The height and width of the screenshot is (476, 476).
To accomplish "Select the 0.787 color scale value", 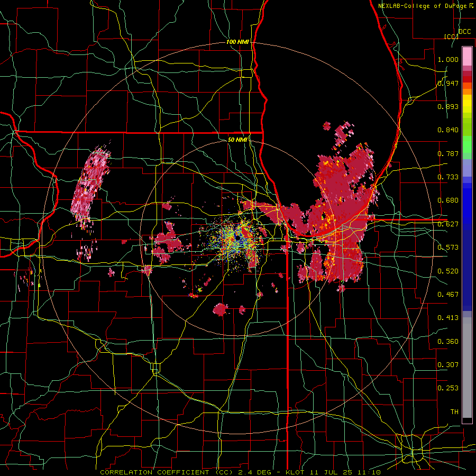I will [x=448, y=153].
